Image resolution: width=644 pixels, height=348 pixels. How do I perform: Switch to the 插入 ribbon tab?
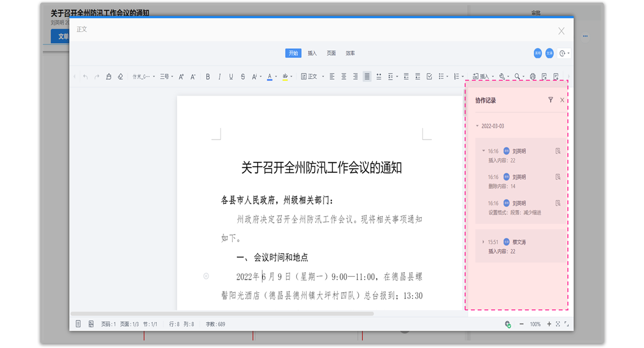tap(312, 53)
